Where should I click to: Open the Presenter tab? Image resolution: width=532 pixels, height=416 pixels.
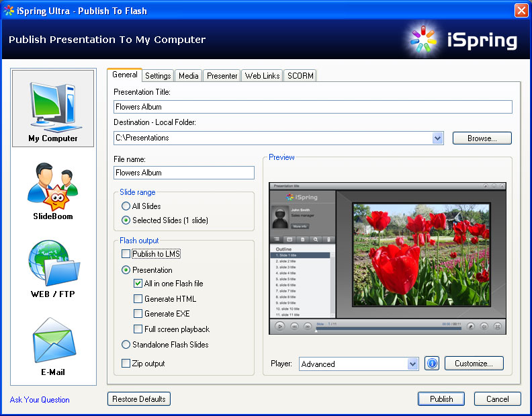[x=222, y=76]
